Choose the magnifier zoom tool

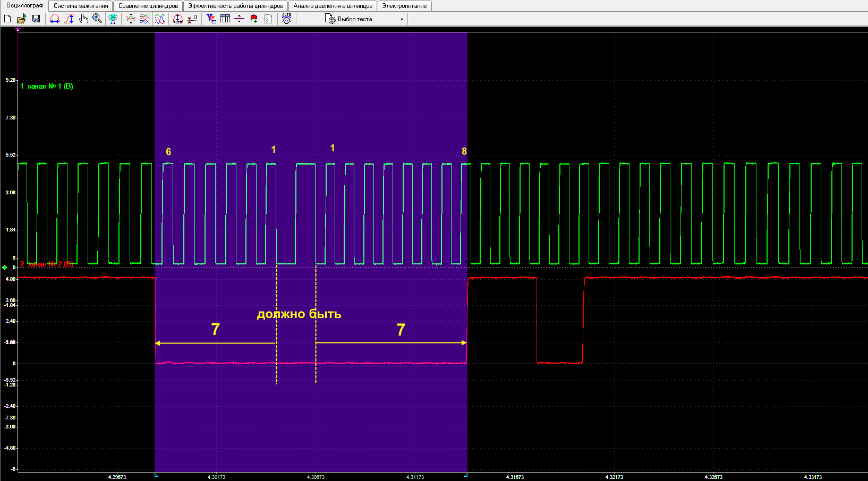97,19
